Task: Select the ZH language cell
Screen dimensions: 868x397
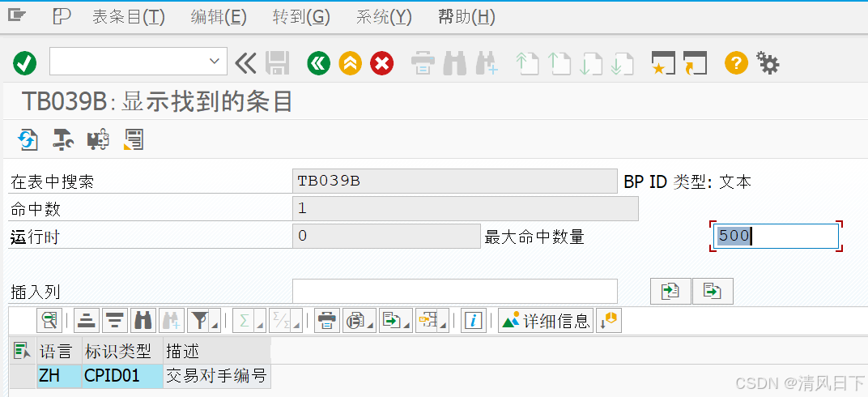Action: [59, 376]
